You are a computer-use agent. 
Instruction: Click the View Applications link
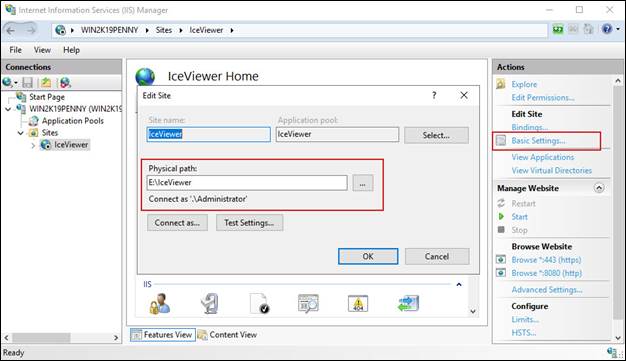tap(543, 157)
